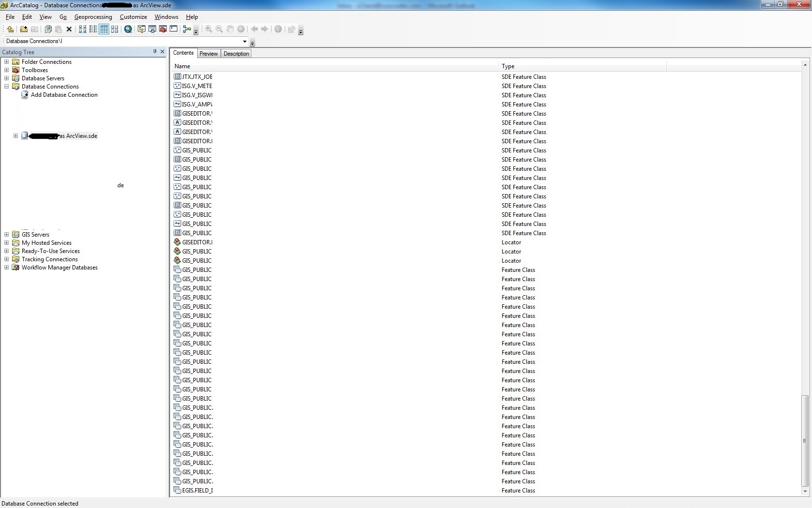The height and width of the screenshot is (508, 812).
Task: Click the Delete X toolbar icon
Action: (x=69, y=30)
